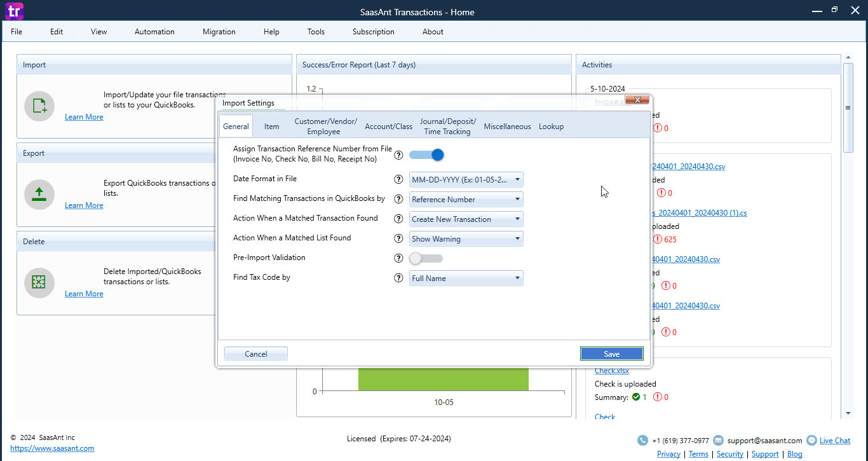The image size is (868, 461).
Task: Click help icon beside Find Tax Code by
Action: [x=398, y=278]
